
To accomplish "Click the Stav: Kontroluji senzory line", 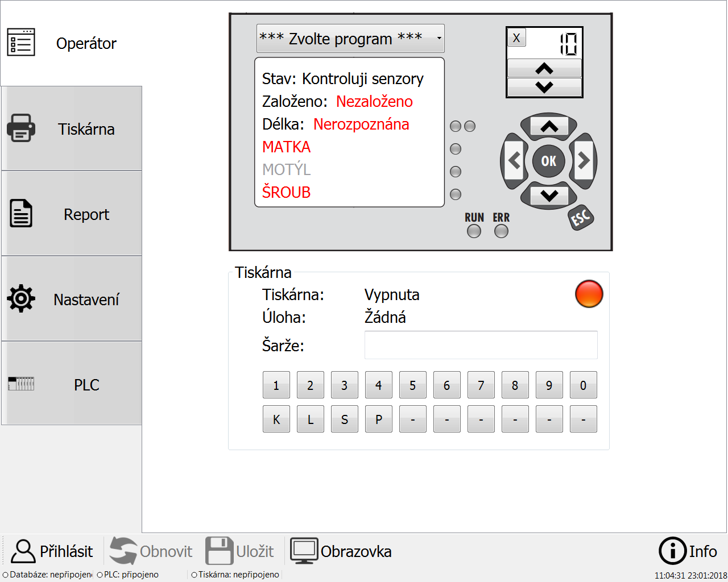I will (343, 78).
